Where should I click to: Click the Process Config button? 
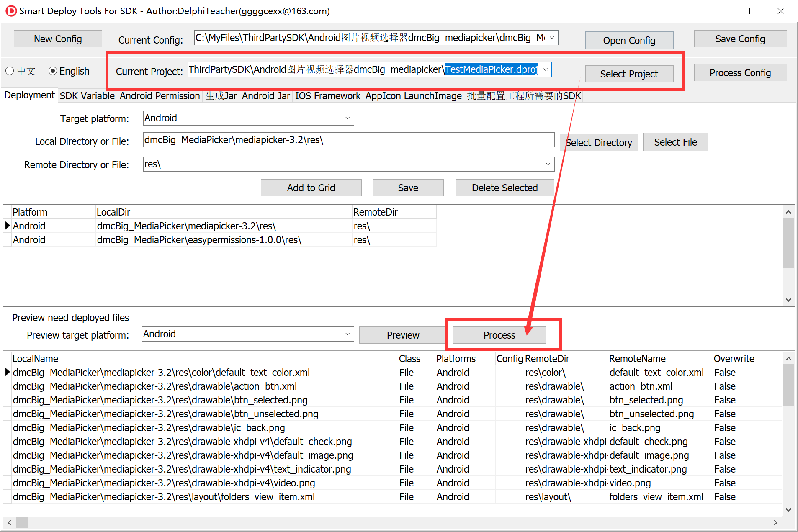(x=740, y=73)
